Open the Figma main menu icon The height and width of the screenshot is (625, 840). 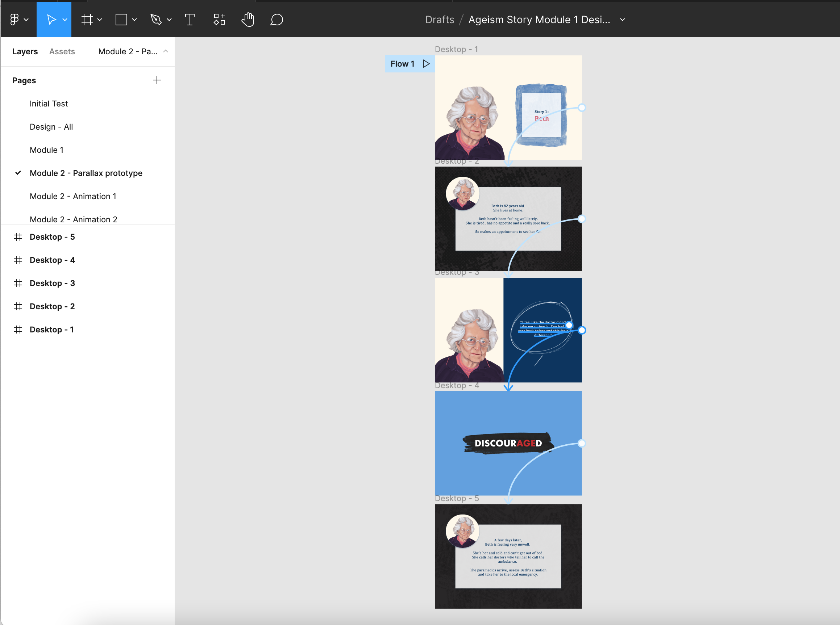(x=14, y=20)
